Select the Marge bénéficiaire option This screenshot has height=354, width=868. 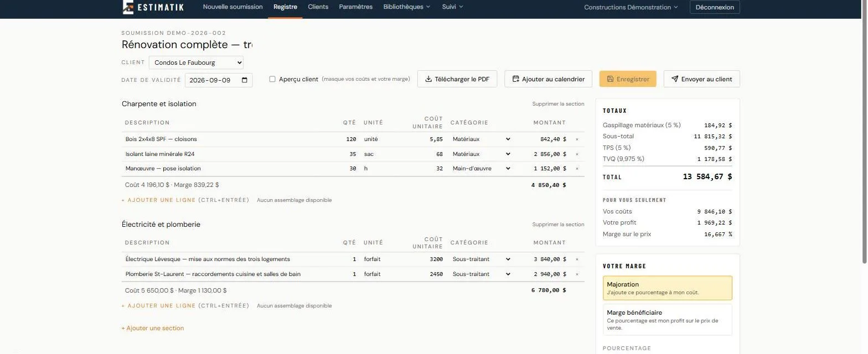click(667, 320)
